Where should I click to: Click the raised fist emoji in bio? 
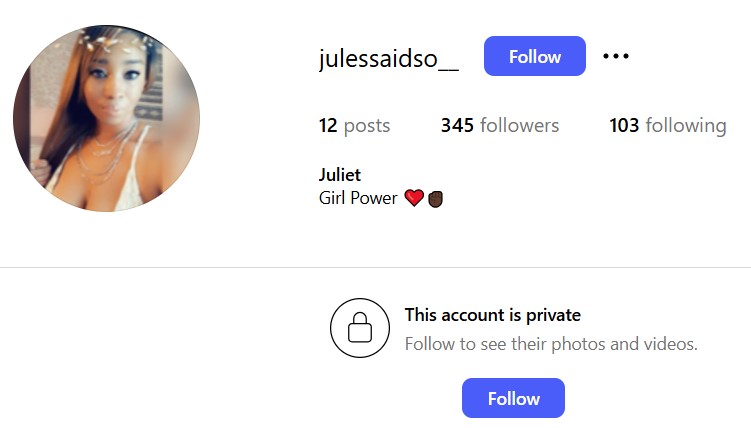(435, 198)
